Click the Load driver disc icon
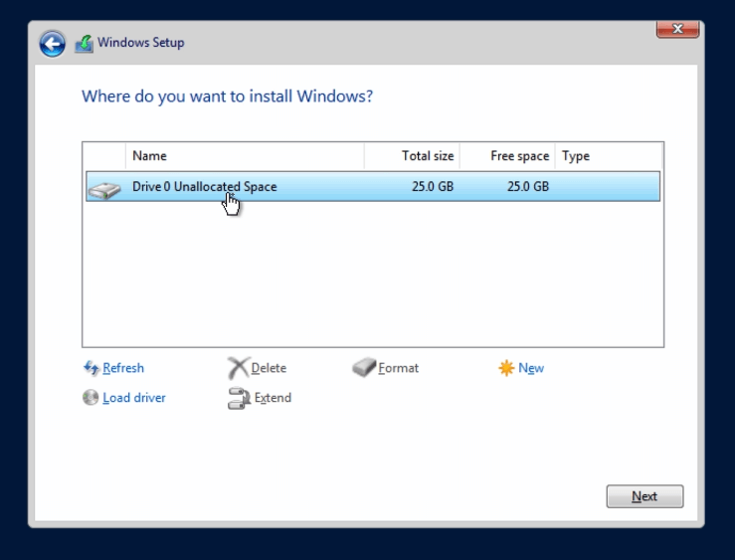Screen dimensions: 735x560 (x=92, y=398)
